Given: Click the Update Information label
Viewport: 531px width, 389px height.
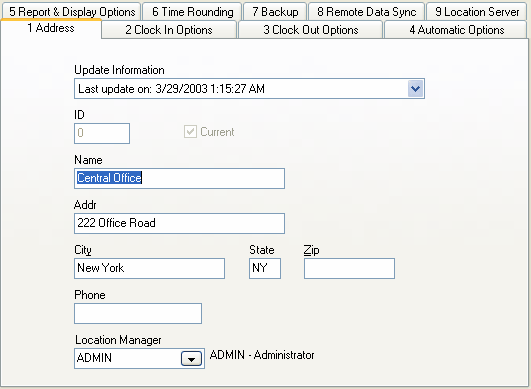Looking at the screenshot, I should coord(119,70).
